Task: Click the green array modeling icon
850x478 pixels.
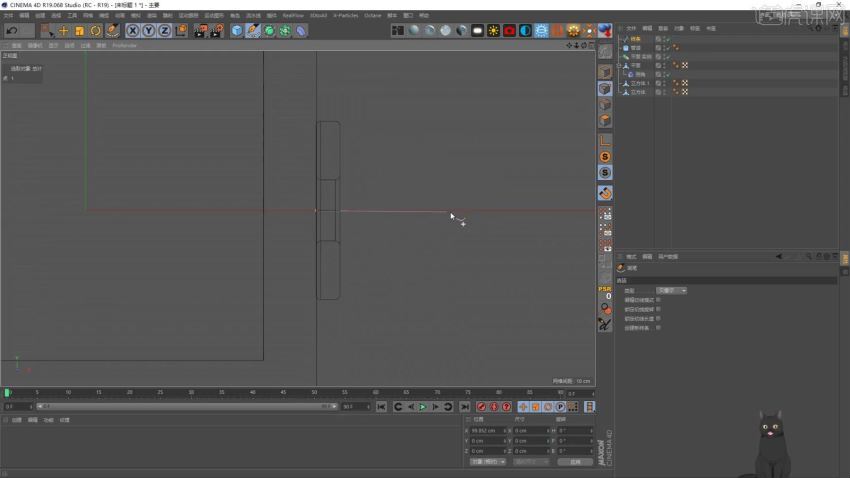Action: click(285, 30)
